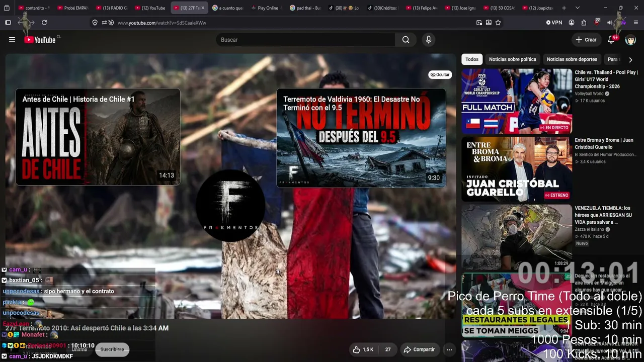Viewport: 644px width, 362px height.
Task: Open the YouTube account avatar menu
Action: point(630,40)
